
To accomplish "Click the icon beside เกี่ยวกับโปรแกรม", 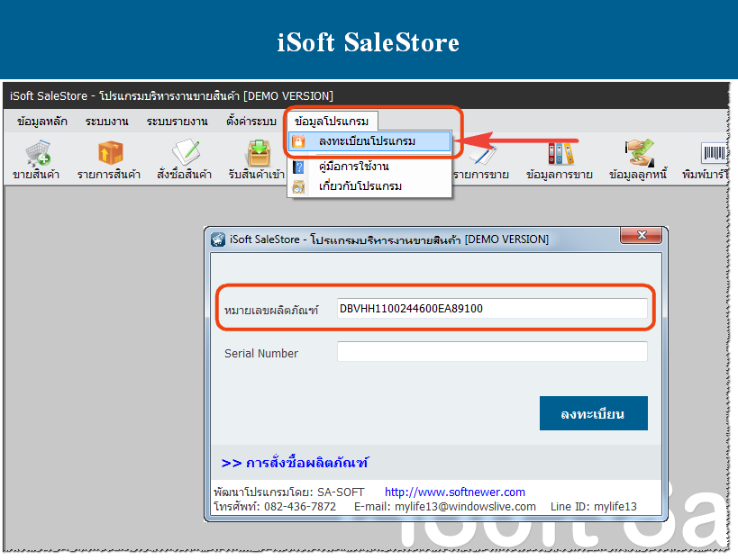I will [298, 186].
